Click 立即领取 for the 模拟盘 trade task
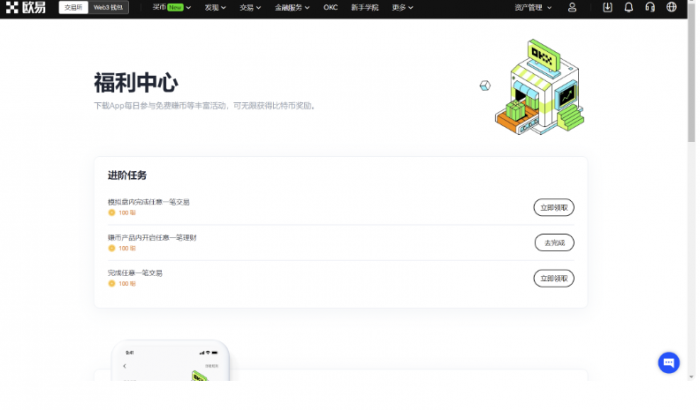Screen dimensions: 700x410 tap(554, 207)
